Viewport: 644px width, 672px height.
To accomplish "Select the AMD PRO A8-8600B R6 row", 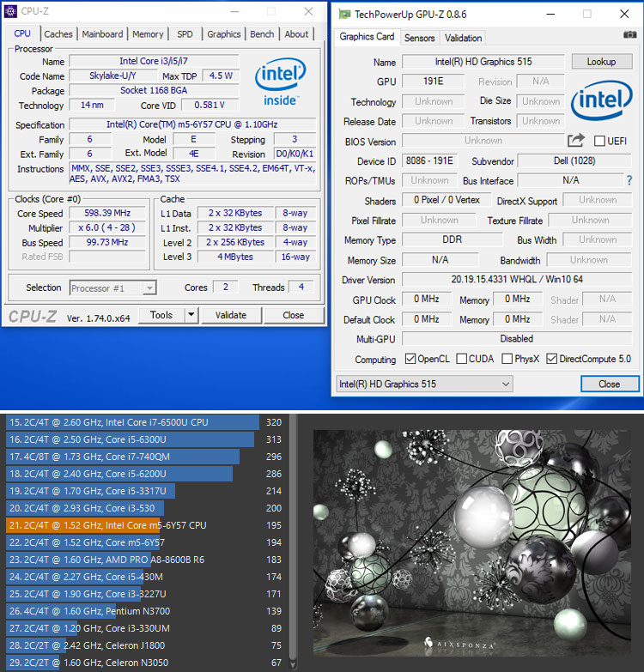I will (x=144, y=560).
